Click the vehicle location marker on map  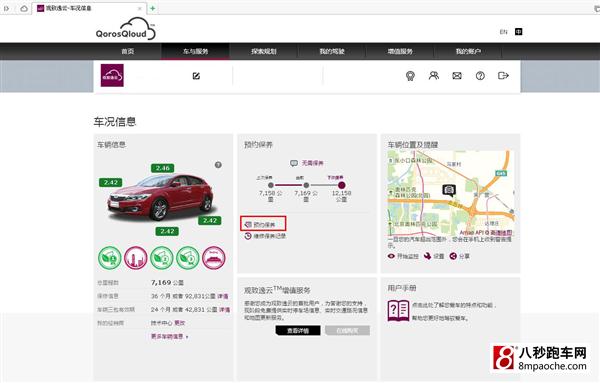[x=449, y=190]
